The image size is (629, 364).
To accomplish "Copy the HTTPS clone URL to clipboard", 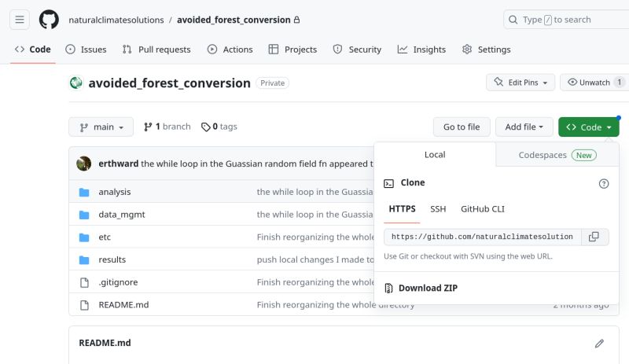I will tap(594, 237).
